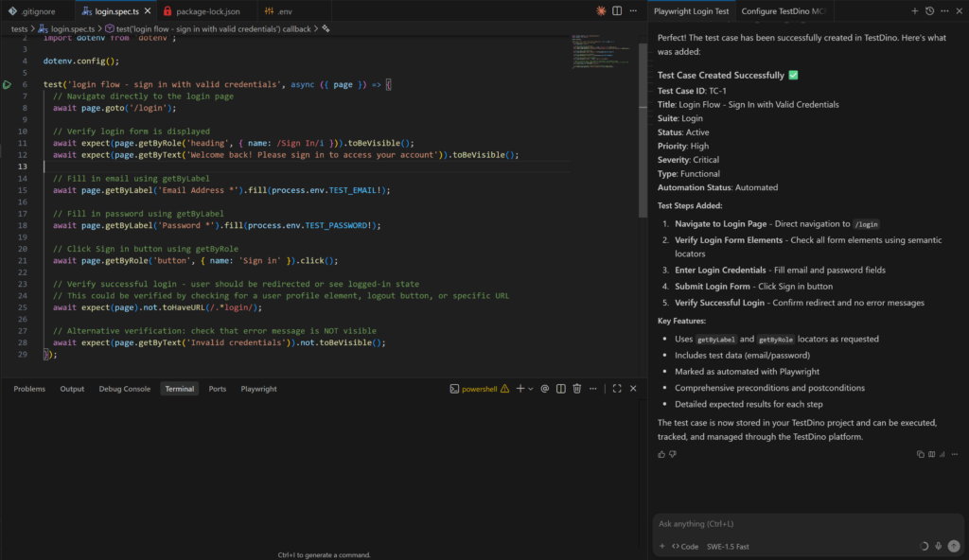Click the thumbs up feedback icon
969x560 pixels.
pos(661,454)
